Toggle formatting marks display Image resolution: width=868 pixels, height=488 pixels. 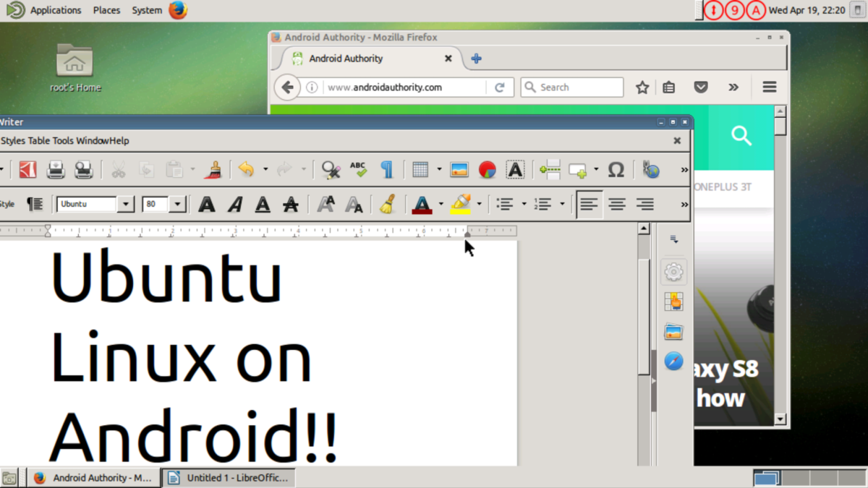tap(387, 169)
